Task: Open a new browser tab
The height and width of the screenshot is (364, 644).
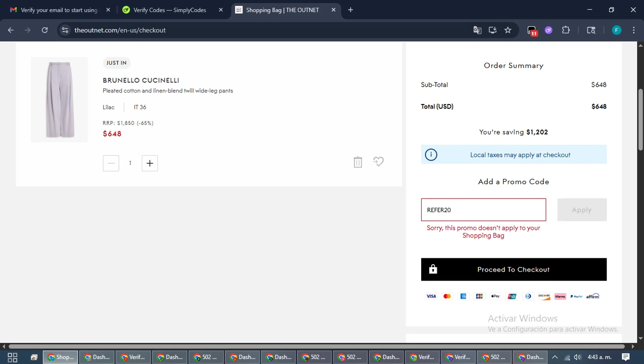Action: tap(350, 10)
